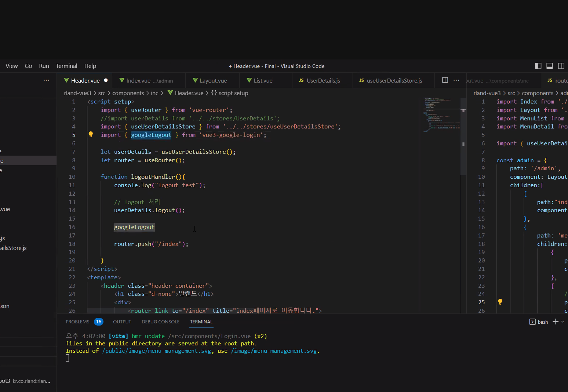The height and width of the screenshot is (392, 568).
Task: Click the unsaved dot on Header.vue tab
Action: click(x=106, y=80)
